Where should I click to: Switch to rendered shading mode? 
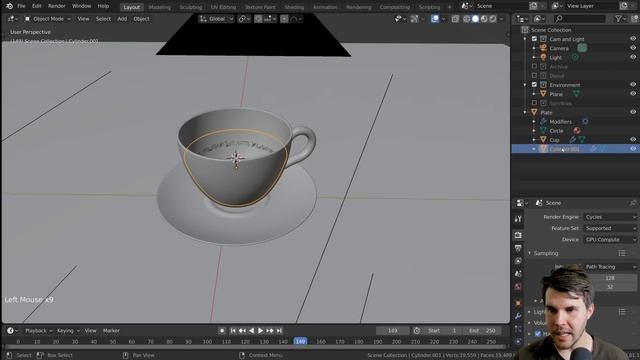click(493, 19)
